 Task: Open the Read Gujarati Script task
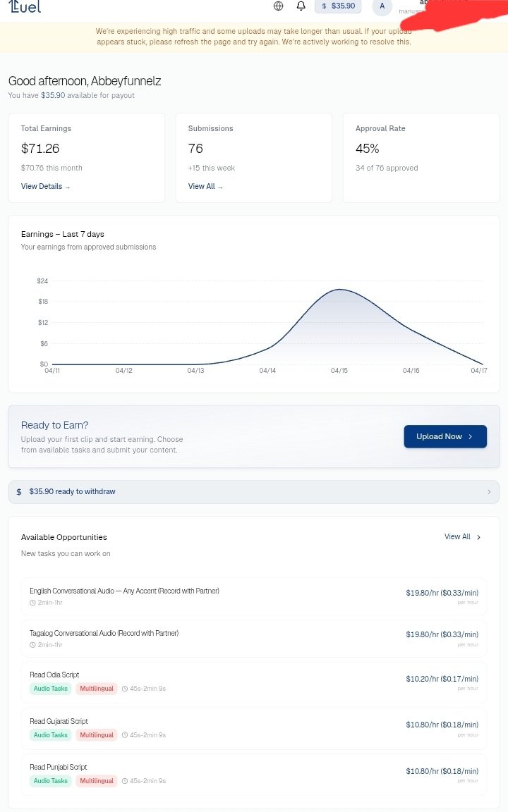click(x=254, y=727)
